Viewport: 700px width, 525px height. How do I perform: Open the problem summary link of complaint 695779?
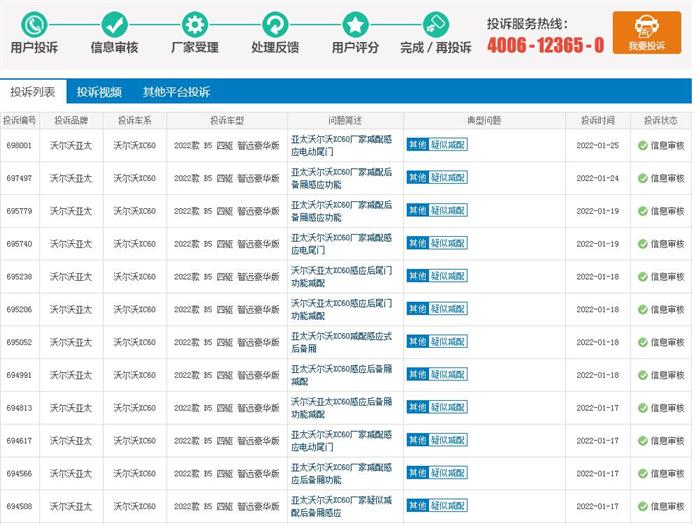[342, 211]
